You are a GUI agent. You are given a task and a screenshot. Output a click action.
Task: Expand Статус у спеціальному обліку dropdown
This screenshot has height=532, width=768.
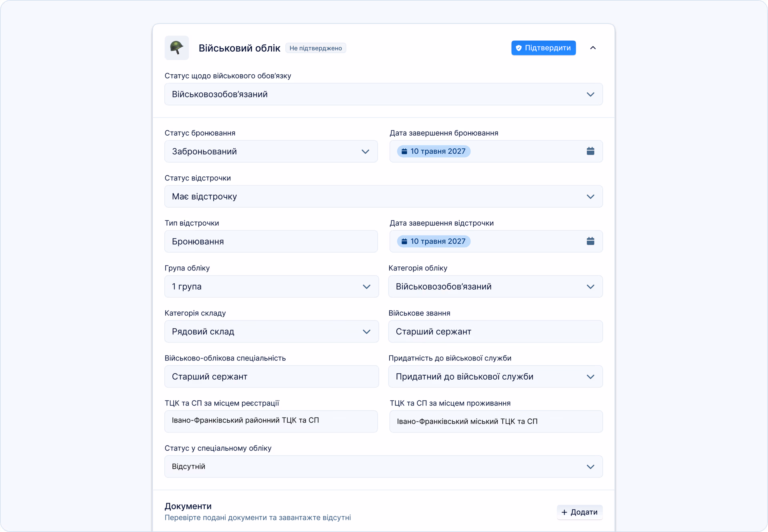coord(383,466)
